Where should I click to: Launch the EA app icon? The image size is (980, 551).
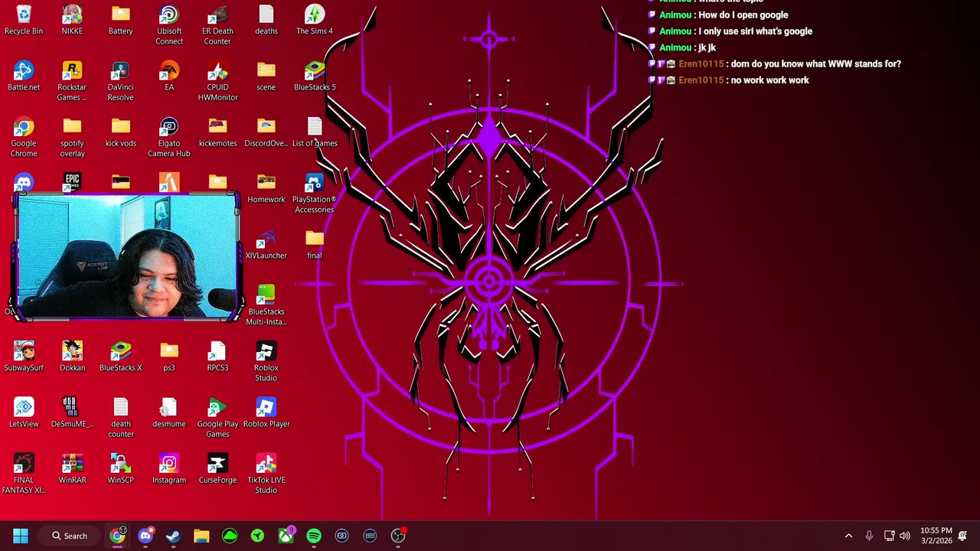169,77
